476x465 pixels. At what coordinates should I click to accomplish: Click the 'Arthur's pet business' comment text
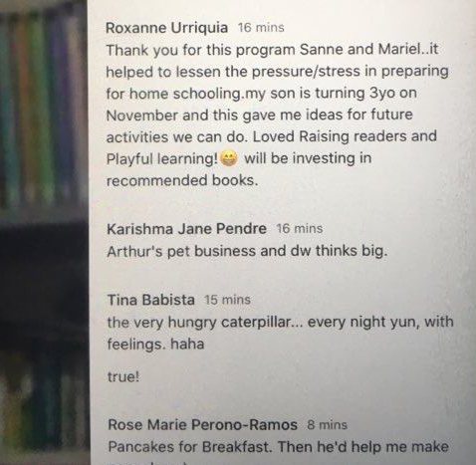click(247, 251)
